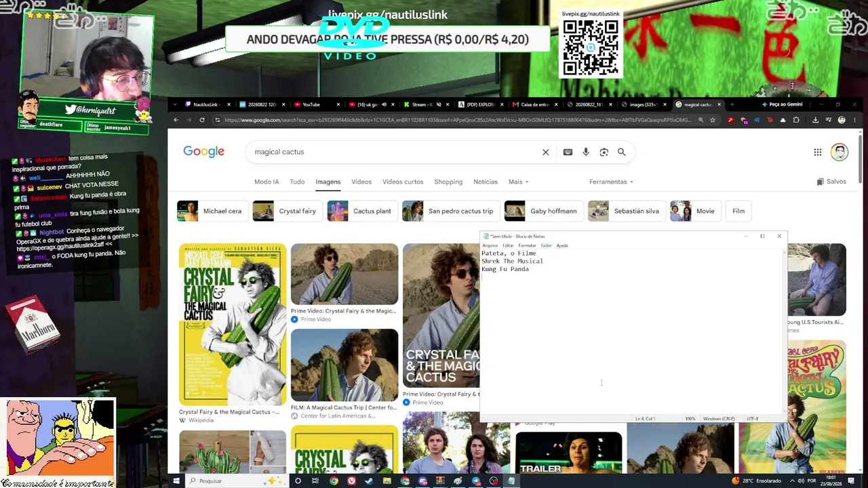This screenshot has height=488, width=868.
Task: Open the Wikipédia Crystal Fairy poster result
Action: [x=233, y=324]
